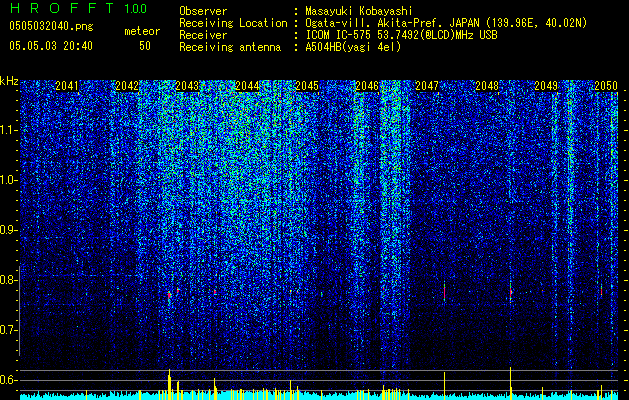Click the antenna A504HB(yagi 4el) text
The height and width of the screenshot is (400, 629).
coord(353,47)
